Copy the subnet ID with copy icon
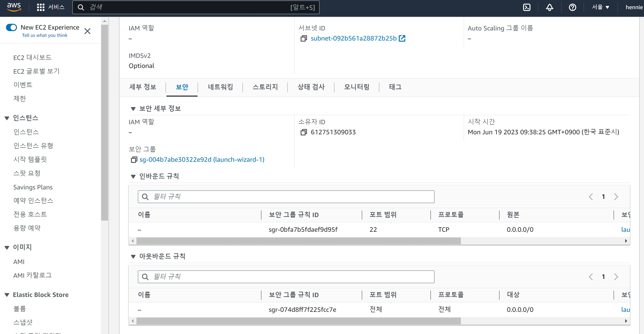This screenshot has height=334, width=644. click(304, 38)
